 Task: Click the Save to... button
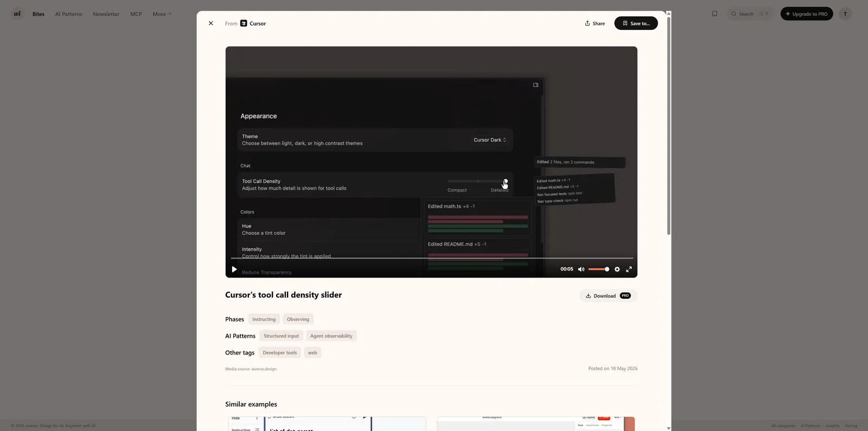point(636,23)
